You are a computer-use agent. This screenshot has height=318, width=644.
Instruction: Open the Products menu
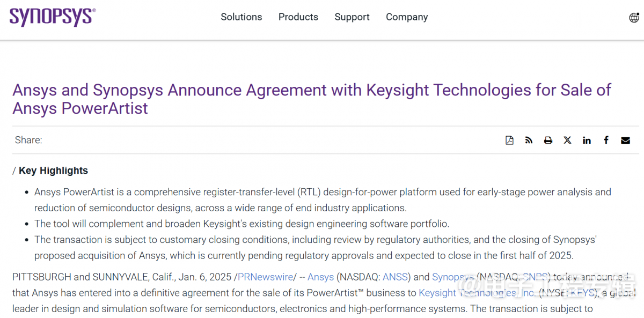[x=298, y=17]
